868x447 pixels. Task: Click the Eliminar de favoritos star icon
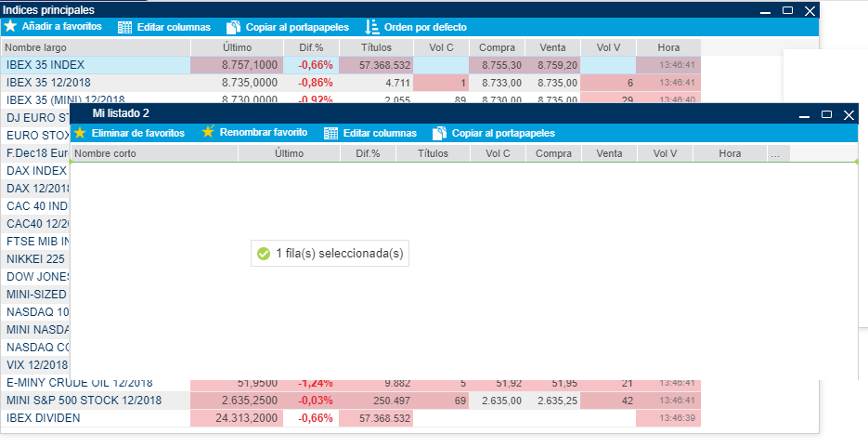click(x=80, y=133)
